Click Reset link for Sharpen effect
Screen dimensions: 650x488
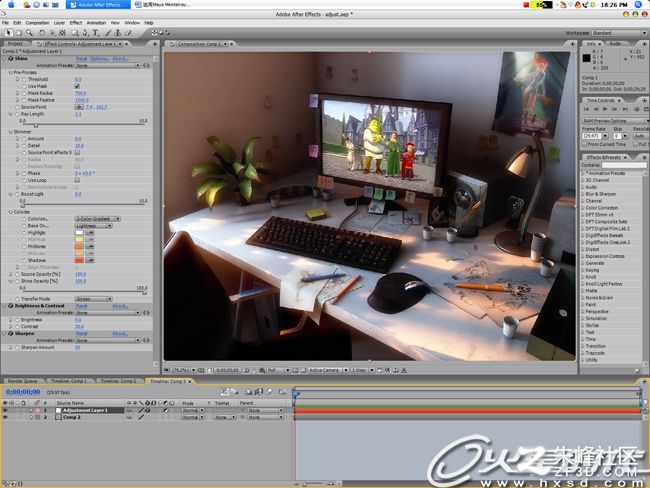tap(81, 333)
